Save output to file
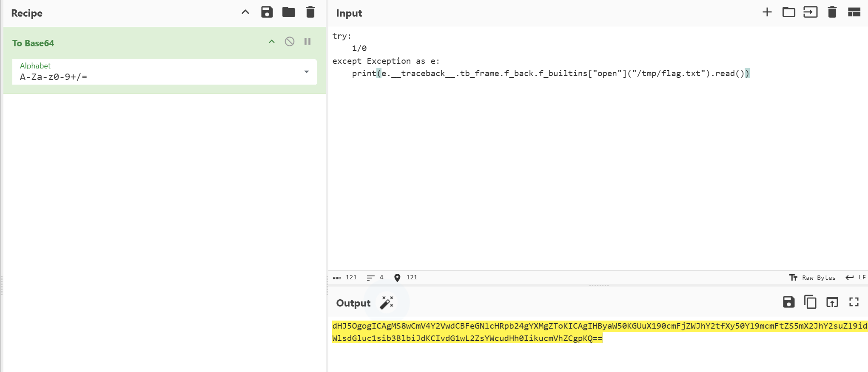This screenshot has height=372, width=868. click(789, 302)
